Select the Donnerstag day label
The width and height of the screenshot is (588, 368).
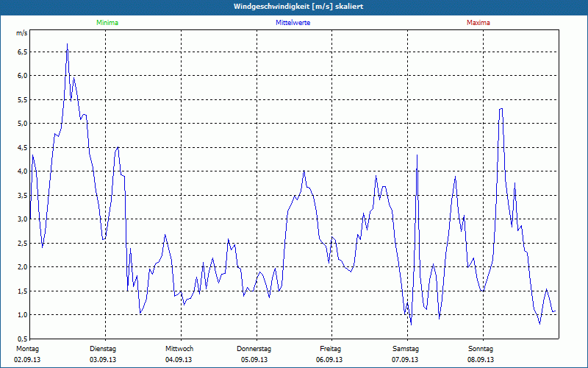tap(254, 349)
